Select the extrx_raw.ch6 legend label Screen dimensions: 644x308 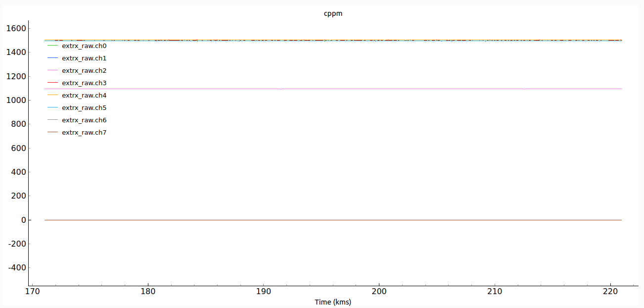coord(84,120)
